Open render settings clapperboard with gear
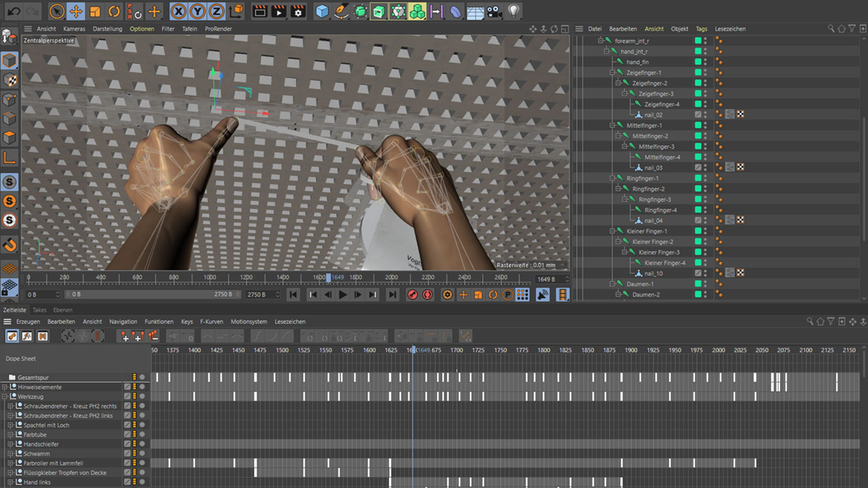The height and width of the screenshot is (488, 868). [298, 11]
